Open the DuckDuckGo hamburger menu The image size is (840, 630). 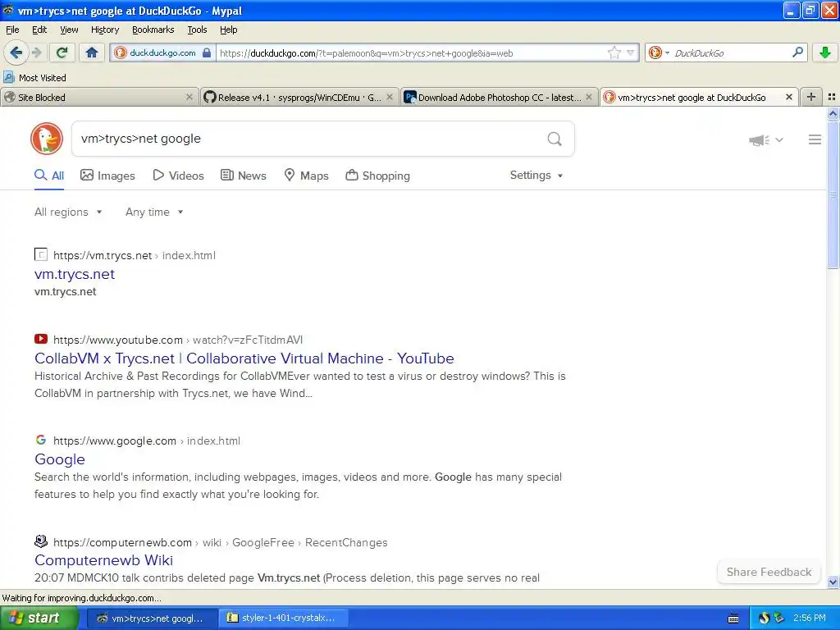[815, 139]
